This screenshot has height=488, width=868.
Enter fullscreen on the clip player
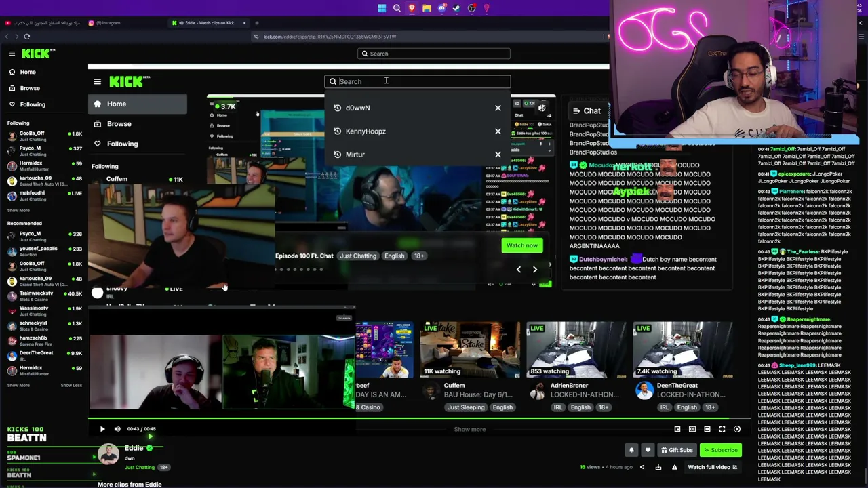[x=722, y=429]
